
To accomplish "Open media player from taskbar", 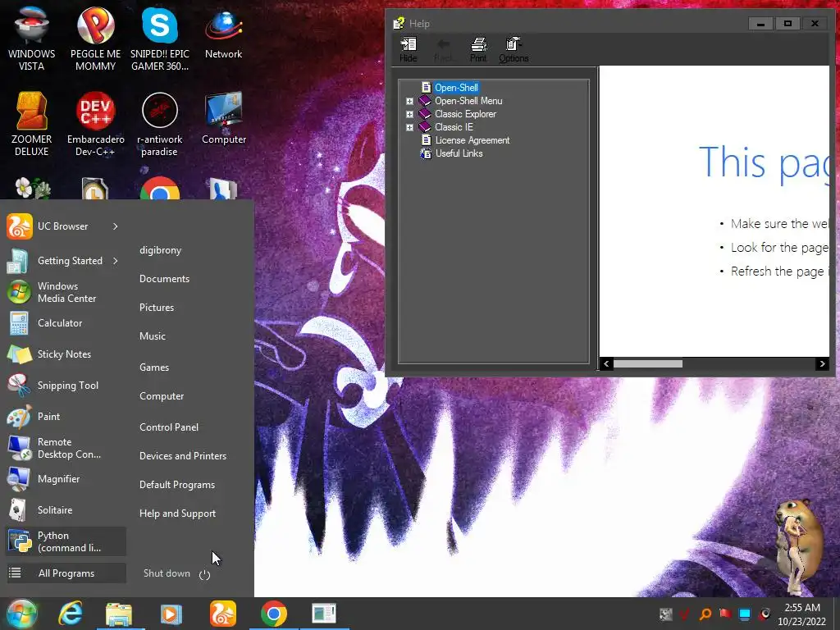I will point(171,614).
